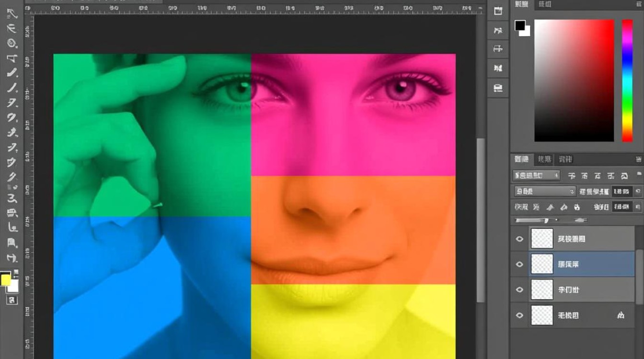Viewport: 644px width, 359px height.
Task: Select the first tab of the layers panel group
Action: tap(521, 159)
